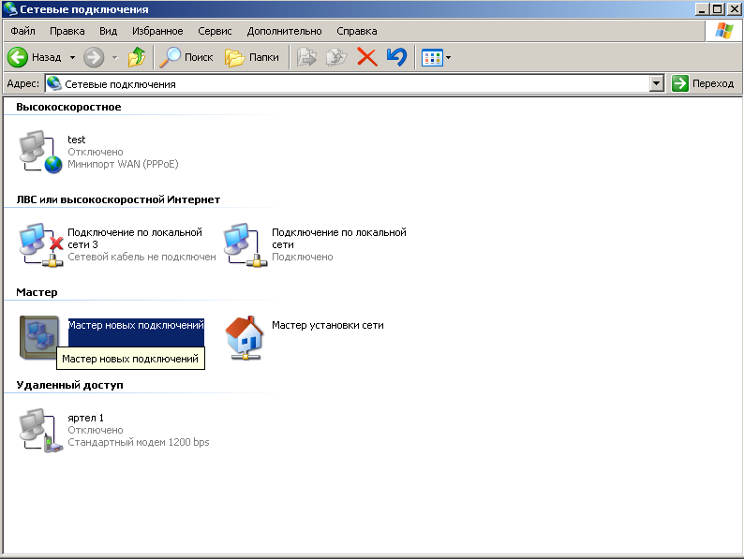Click the Мастер group header
This screenshot has height=560, width=744.
(x=37, y=292)
